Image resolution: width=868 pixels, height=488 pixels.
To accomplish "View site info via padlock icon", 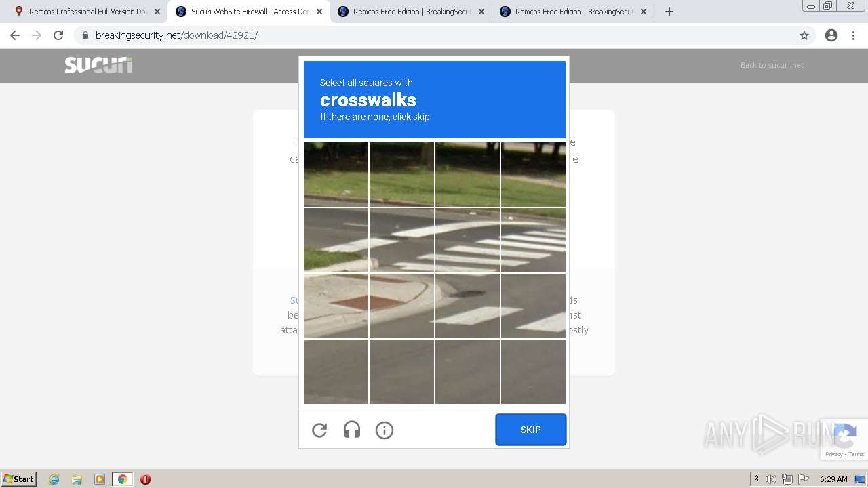I will (x=85, y=35).
